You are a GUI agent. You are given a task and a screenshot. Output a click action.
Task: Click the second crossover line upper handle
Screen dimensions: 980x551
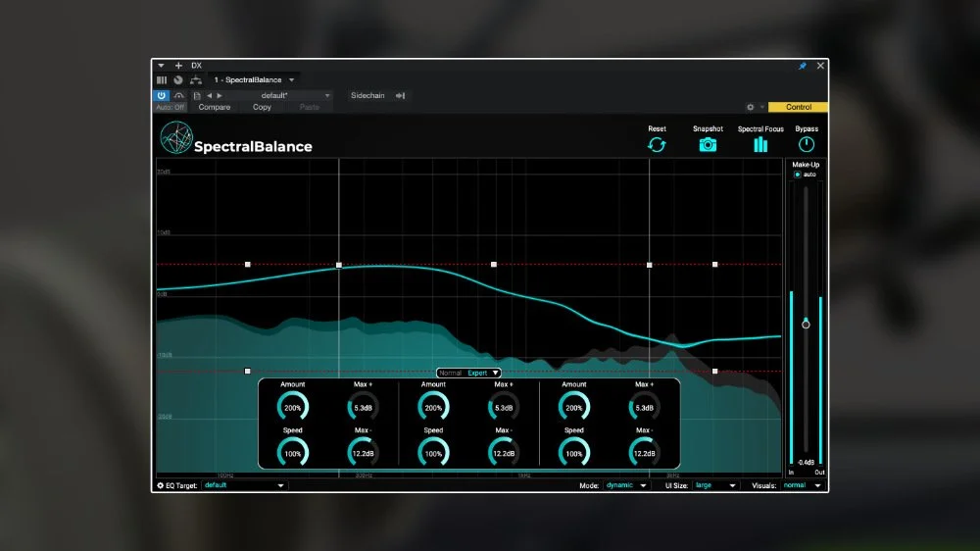(x=649, y=265)
